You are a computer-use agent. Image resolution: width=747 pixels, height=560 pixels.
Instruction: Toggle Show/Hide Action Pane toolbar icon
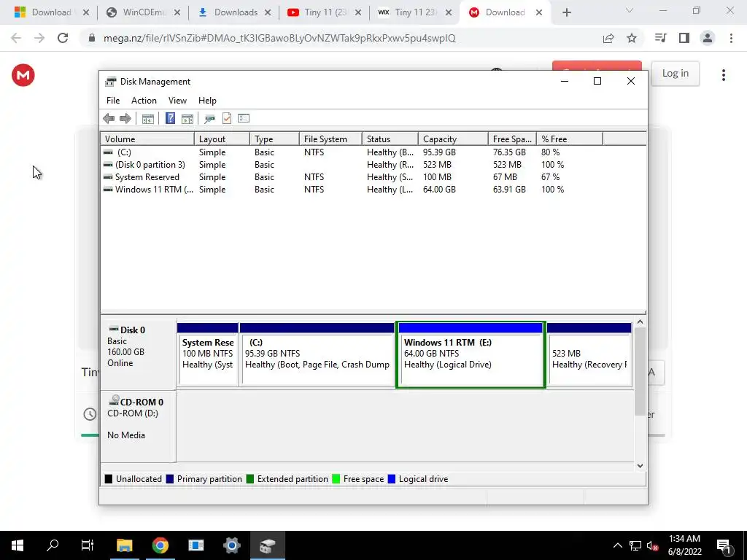point(187,119)
